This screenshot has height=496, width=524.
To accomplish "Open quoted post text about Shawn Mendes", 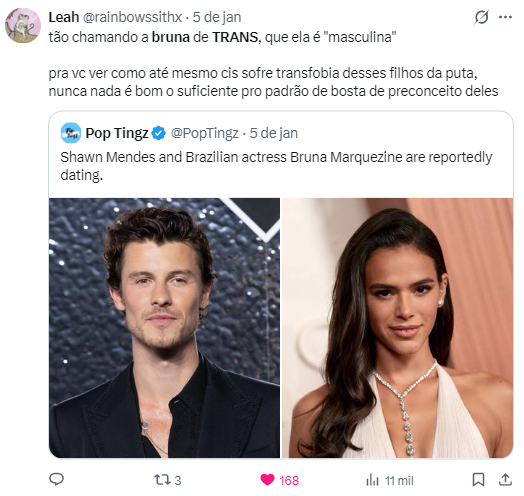I will tap(276, 166).
